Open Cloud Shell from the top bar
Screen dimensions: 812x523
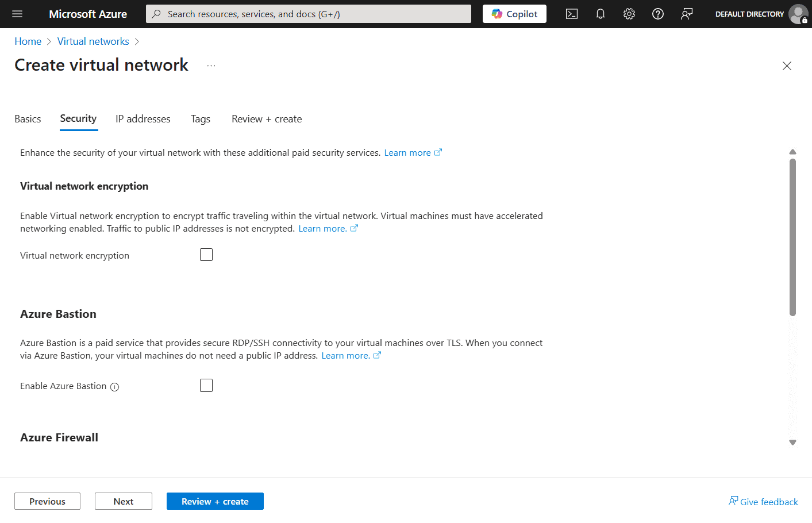572,14
